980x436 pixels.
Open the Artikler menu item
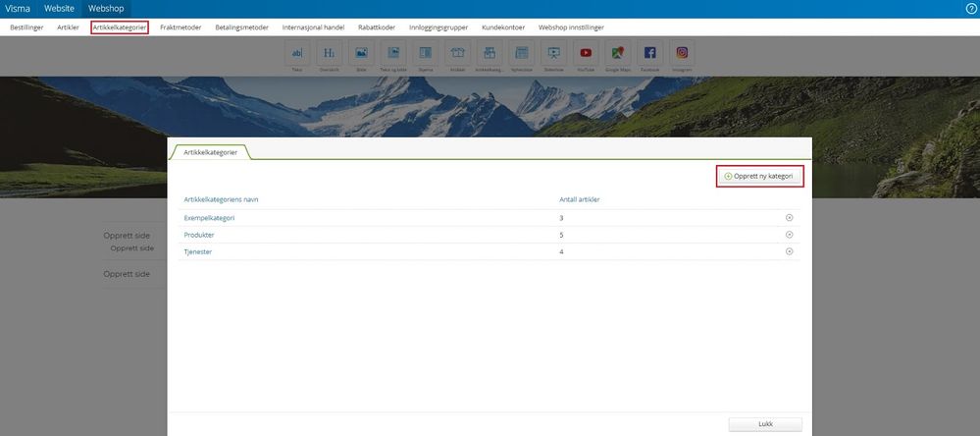68,27
